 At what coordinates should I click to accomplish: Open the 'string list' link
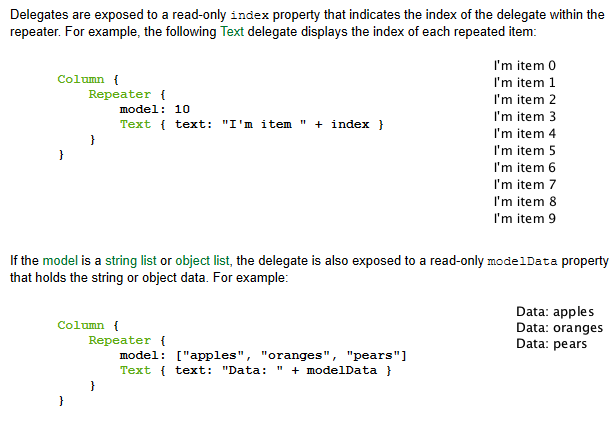tap(125, 261)
